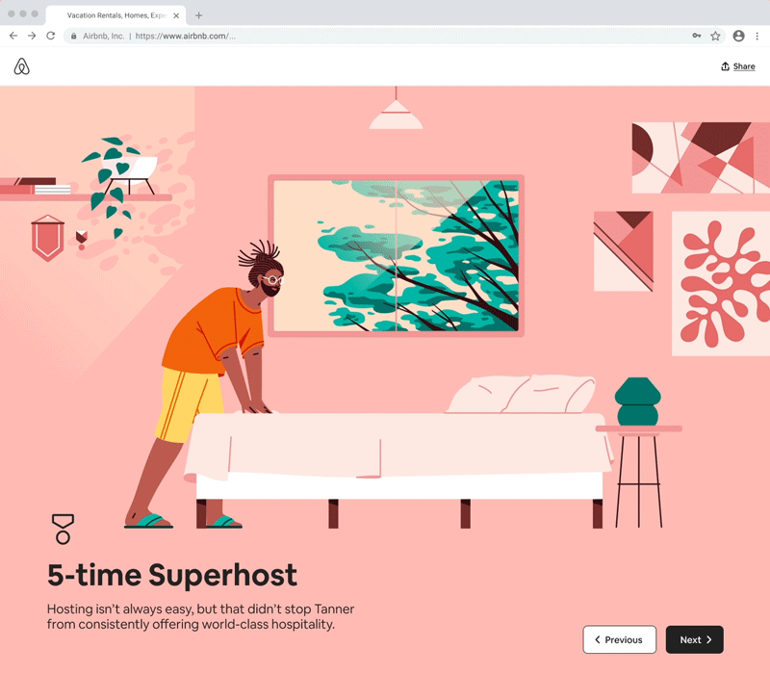Open the browser profile avatar icon
770x700 pixels.
[x=738, y=36]
